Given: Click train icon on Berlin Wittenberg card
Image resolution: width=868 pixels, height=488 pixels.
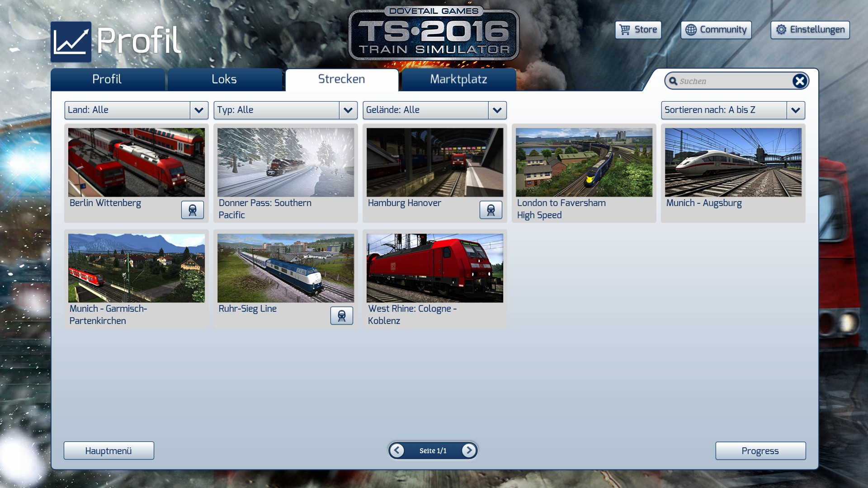Looking at the screenshot, I should pos(193,210).
